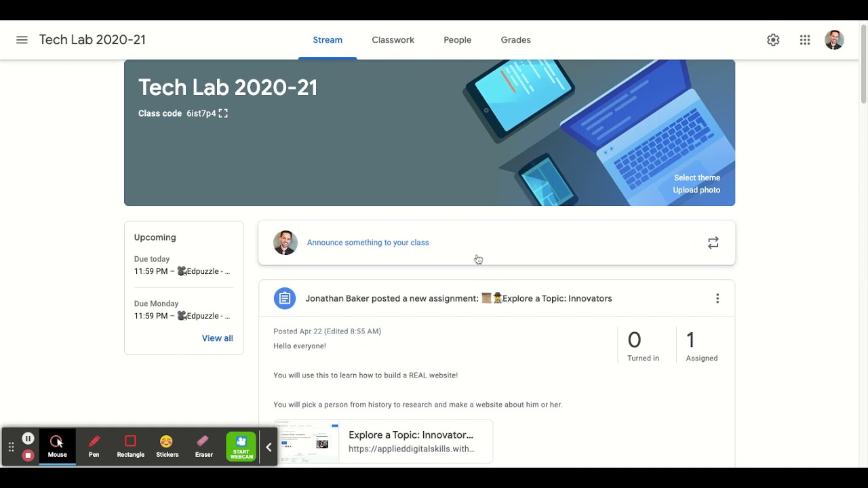Select the Eraser tool
This screenshot has height=488, width=868.
(203, 447)
